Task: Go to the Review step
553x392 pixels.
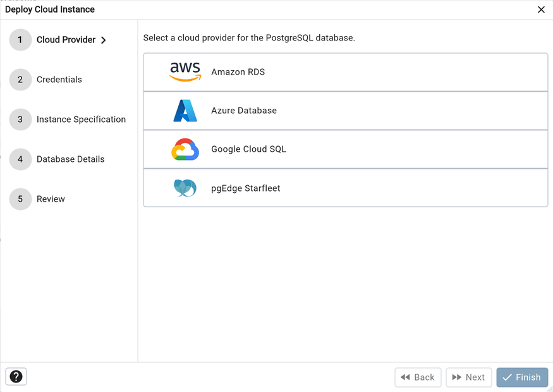Action: pos(51,199)
